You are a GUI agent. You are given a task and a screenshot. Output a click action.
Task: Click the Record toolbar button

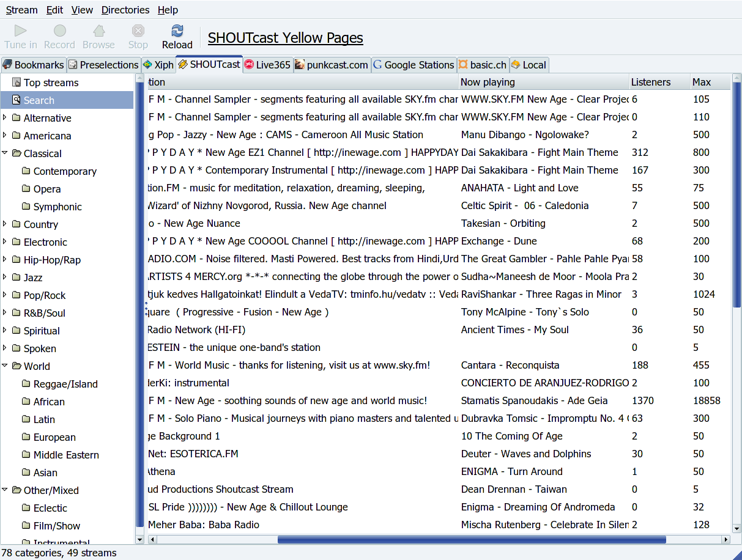click(59, 37)
